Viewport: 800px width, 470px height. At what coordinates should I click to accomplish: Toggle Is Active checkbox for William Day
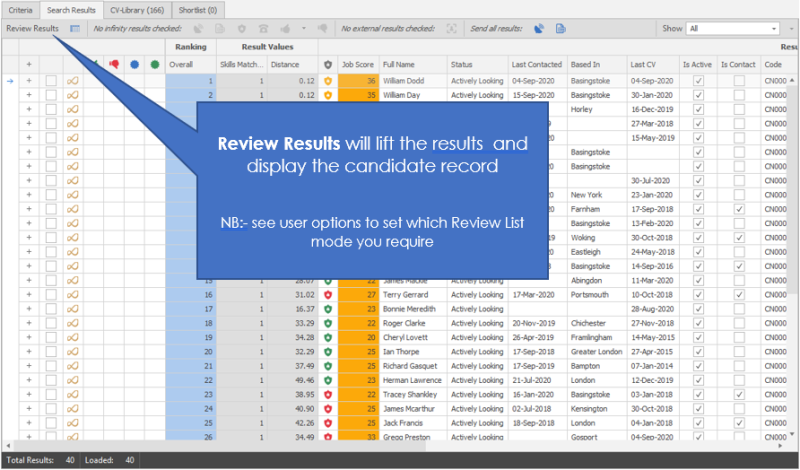point(698,95)
